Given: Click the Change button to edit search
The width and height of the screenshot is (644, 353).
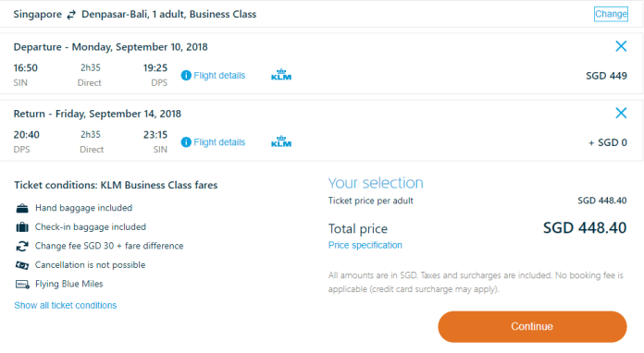Looking at the screenshot, I should tap(611, 15).
